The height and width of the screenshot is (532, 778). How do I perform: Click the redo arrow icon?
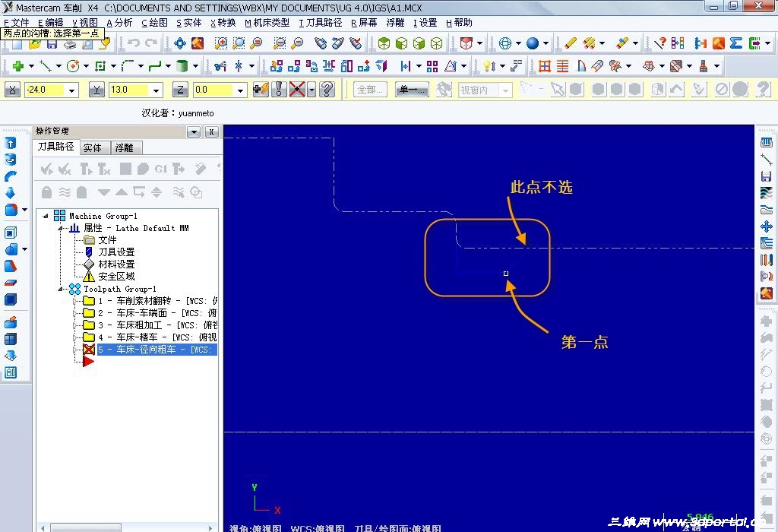[x=151, y=43]
